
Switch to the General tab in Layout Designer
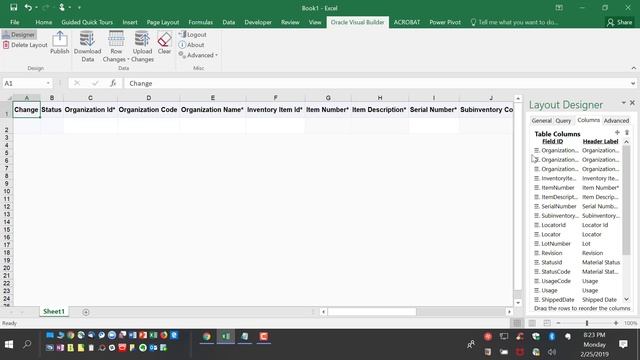tap(542, 121)
